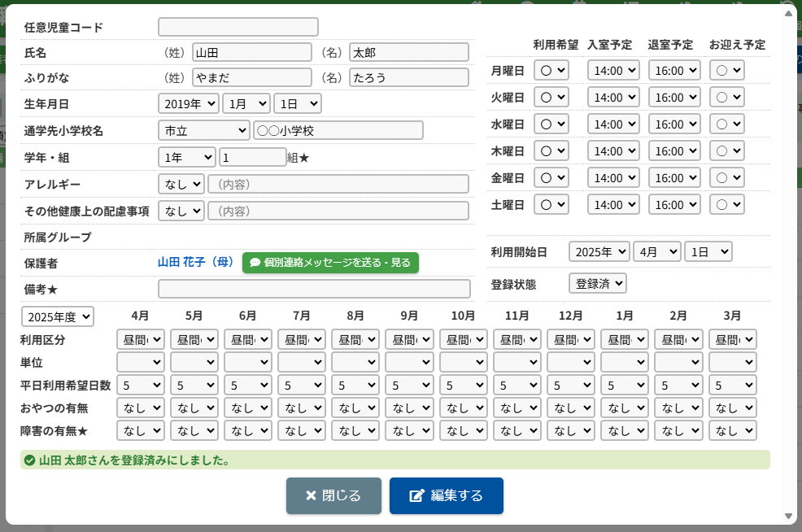
Task: Expand the 市立 school type dropdown
Action: point(203,130)
